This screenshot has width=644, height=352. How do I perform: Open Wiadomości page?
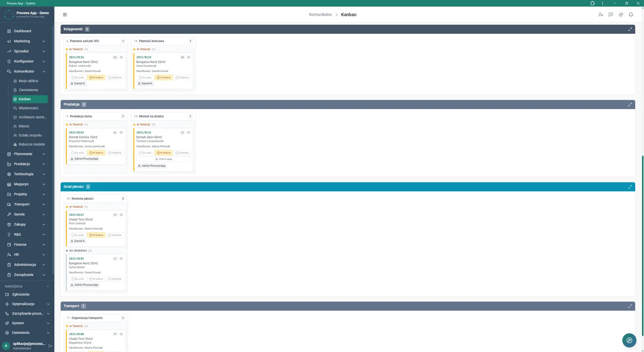[29, 108]
